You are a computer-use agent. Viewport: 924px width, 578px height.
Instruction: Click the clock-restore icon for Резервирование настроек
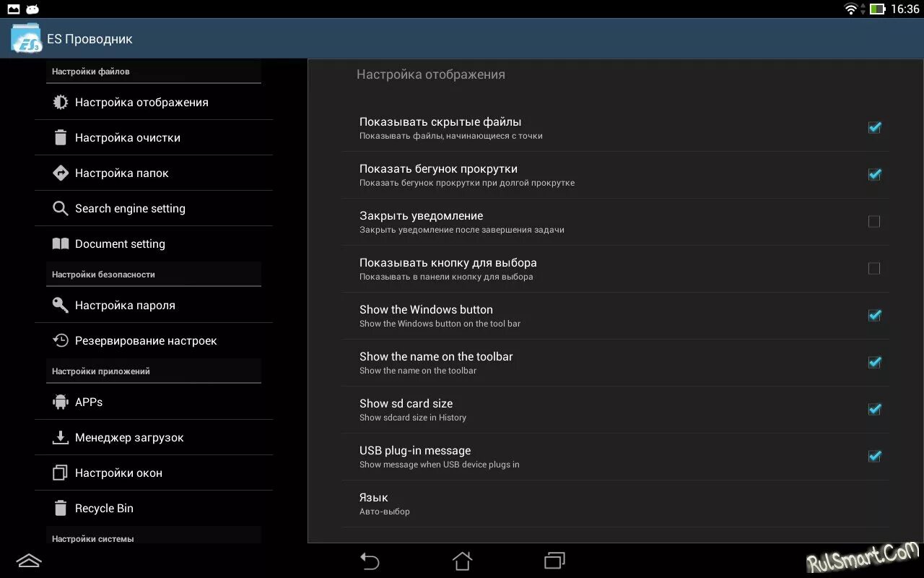pyautogui.click(x=61, y=340)
